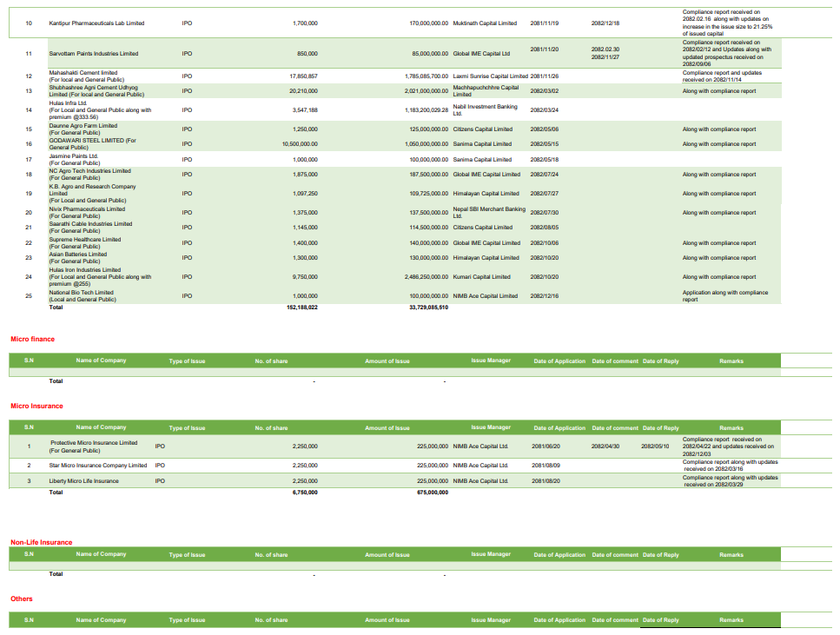This screenshot has height=635, width=840.
Task: Click total amount value 33,729,085,910
Action: pos(428,308)
